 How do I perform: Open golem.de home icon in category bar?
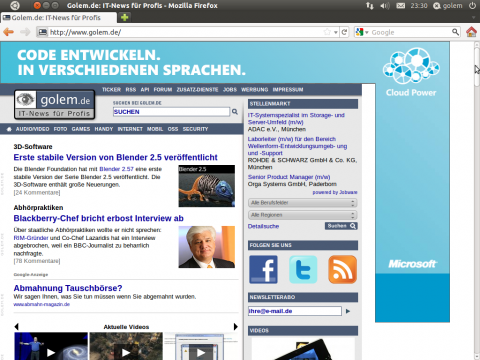tap(9, 129)
